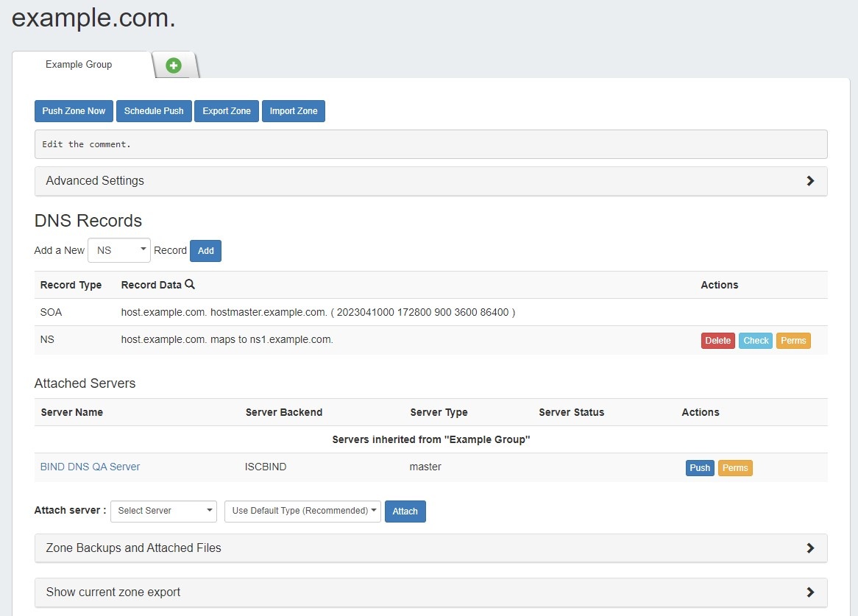This screenshot has width=858, height=616.
Task: Click the green plus add-group icon
Action: pyautogui.click(x=174, y=66)
